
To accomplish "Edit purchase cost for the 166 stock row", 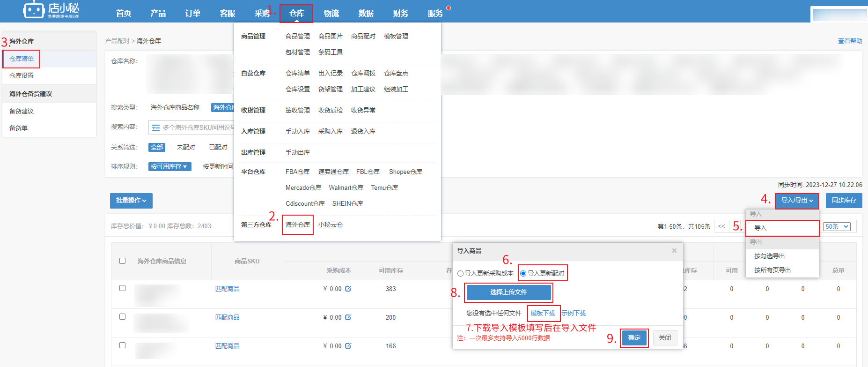I will (348, 346).
